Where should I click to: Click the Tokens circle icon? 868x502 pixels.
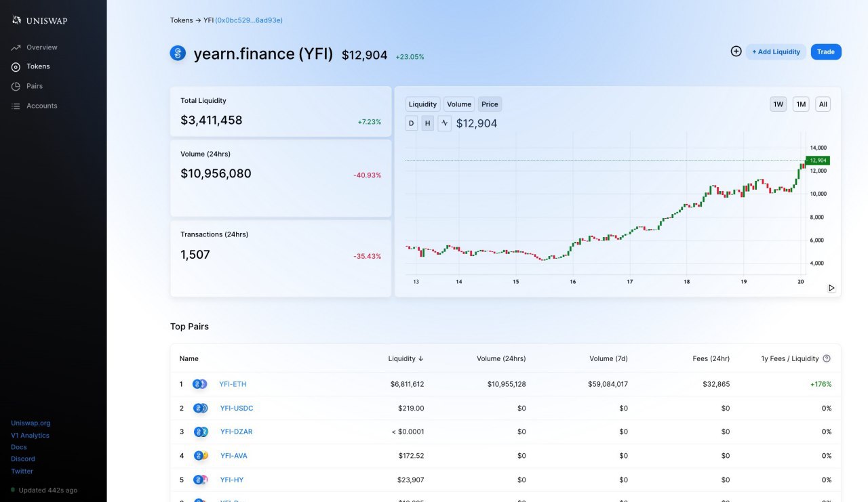[16, 67]
